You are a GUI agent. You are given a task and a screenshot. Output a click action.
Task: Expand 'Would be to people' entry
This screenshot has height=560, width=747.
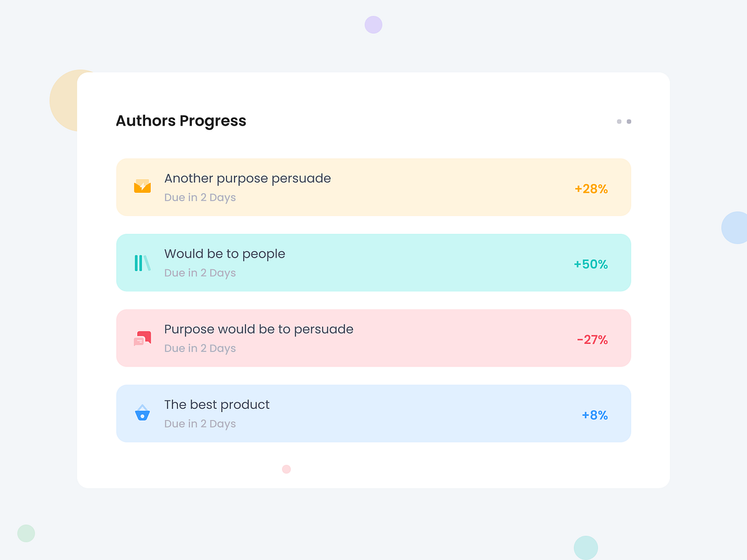pyautogui.click(x=374, y=262)
